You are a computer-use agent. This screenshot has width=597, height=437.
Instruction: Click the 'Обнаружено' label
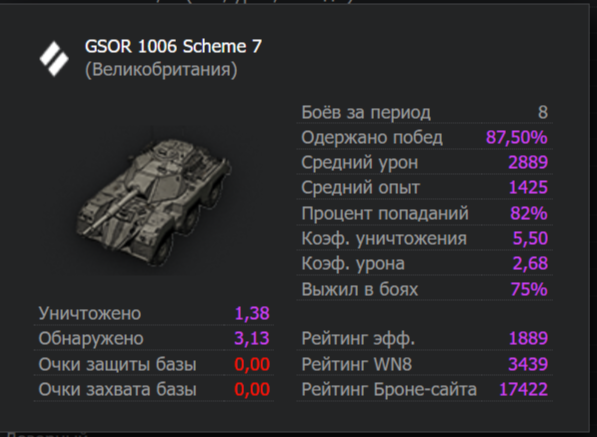[91, 339]
